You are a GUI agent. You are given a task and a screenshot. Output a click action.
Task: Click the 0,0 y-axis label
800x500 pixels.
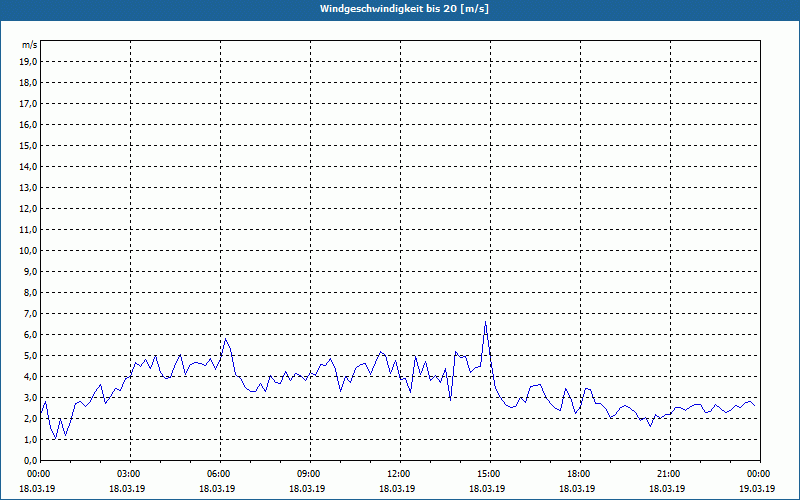(31, 461)
